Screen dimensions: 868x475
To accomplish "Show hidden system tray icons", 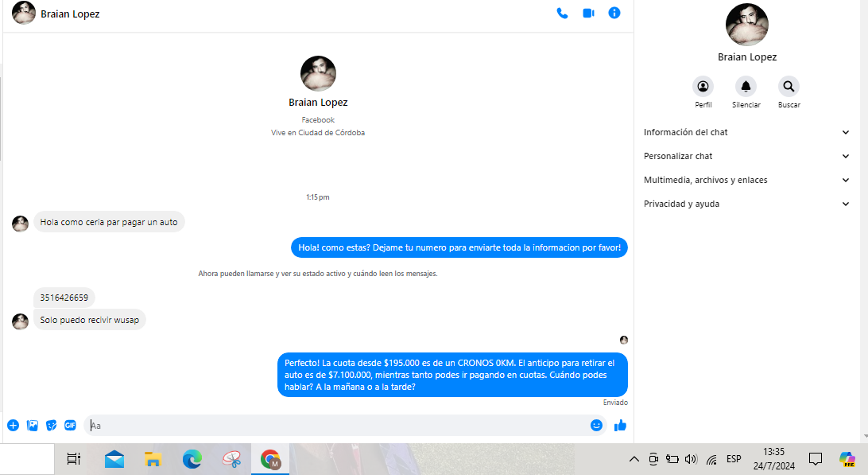I will 634,459.
